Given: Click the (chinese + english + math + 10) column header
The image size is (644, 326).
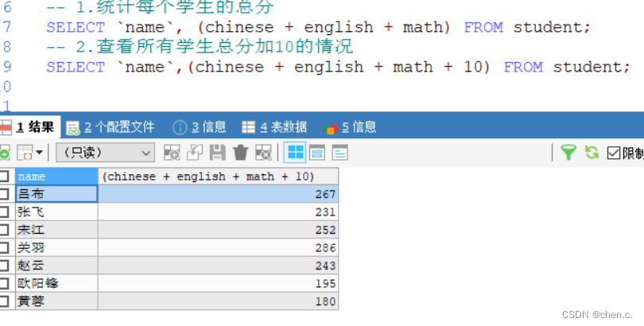Looking at the screenshot, I should point(218,177).
